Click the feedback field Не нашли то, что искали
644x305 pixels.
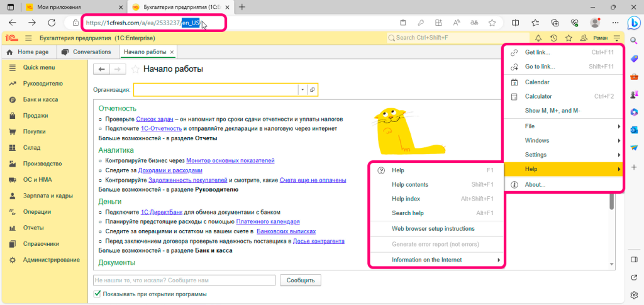[184, 280]
